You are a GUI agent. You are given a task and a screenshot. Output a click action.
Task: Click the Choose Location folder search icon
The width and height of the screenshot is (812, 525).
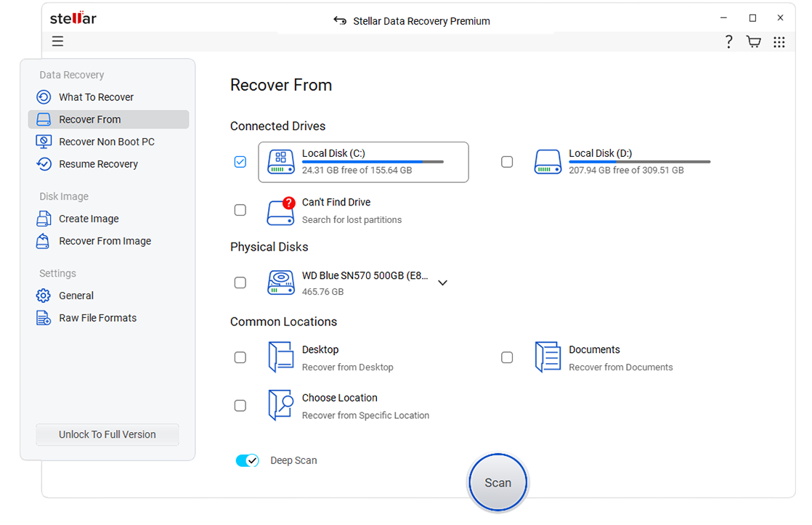coord(281,405)
